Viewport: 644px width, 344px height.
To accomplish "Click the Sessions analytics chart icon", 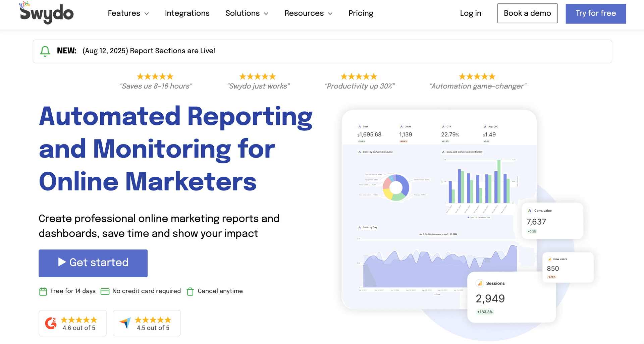I will 480,284.
